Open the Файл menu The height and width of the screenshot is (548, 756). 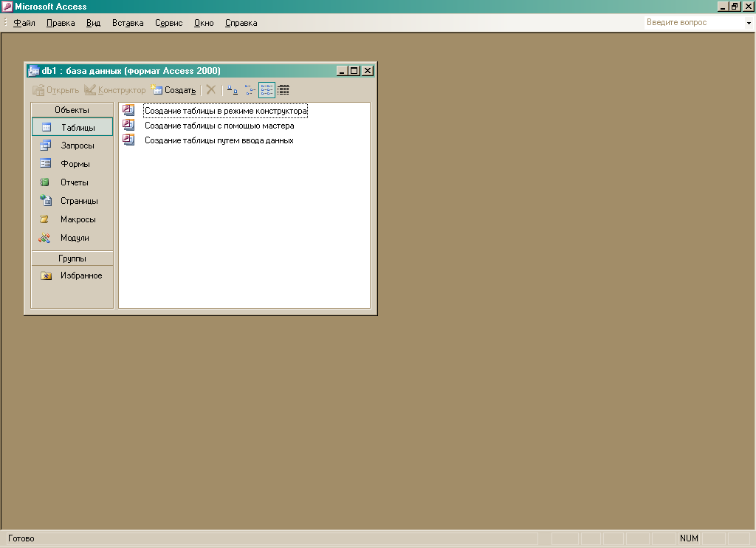point(24,23)
